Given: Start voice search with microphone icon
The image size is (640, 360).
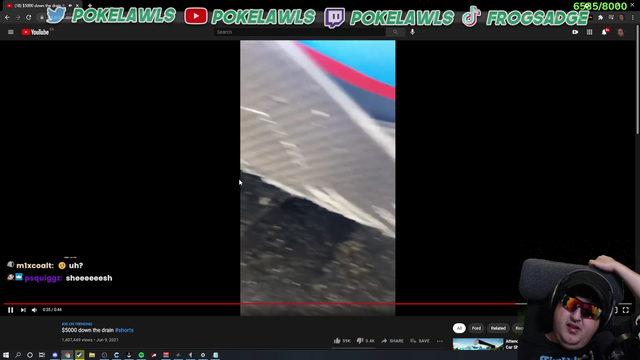Looking at the screenshot, I should pos(412,32).
